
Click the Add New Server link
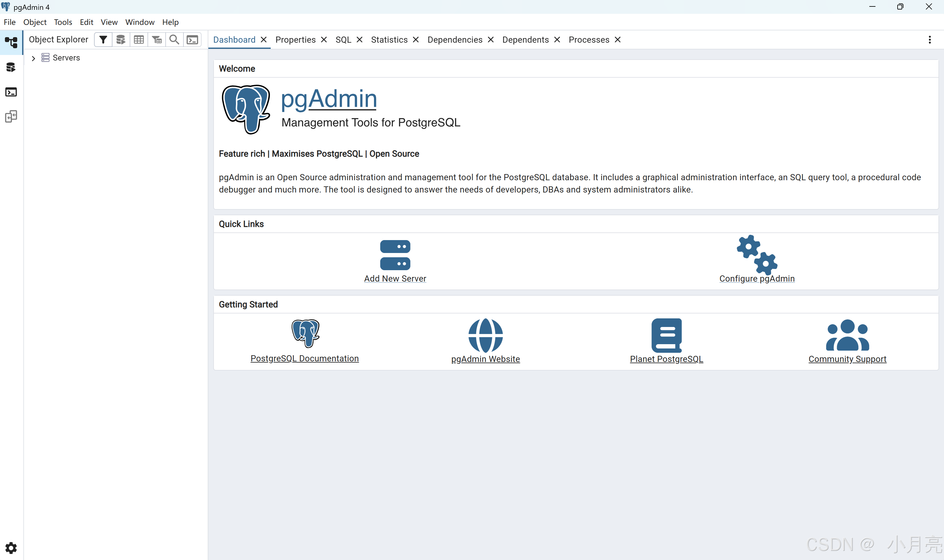pos(395,278)
